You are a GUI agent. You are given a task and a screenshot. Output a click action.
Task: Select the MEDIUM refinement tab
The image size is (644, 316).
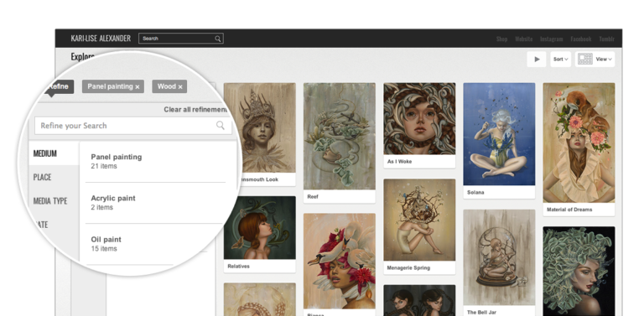point(54,153)
